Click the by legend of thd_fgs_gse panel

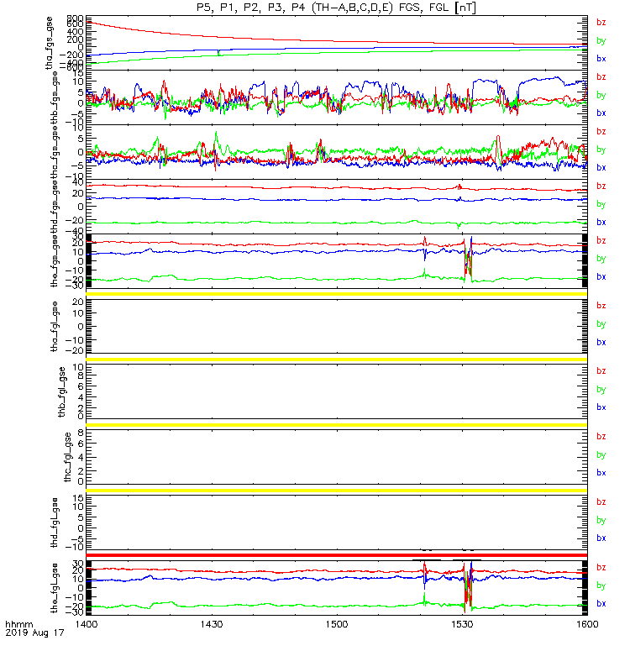(x=601, y=204)
